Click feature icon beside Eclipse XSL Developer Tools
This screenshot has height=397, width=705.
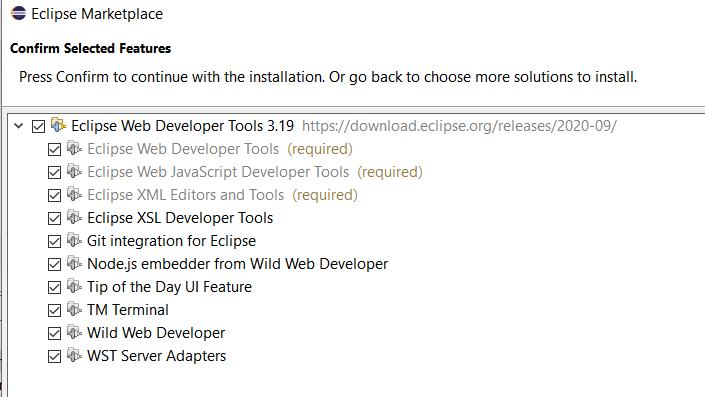tap(74, 217)
